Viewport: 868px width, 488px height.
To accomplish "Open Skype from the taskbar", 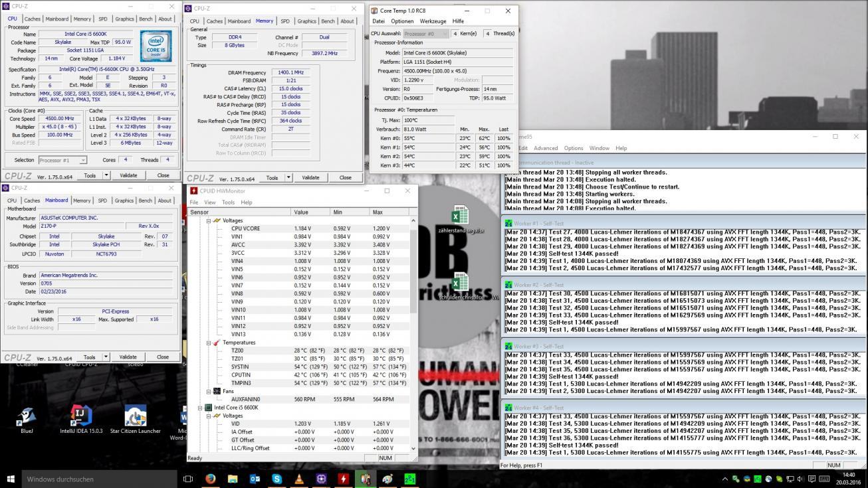I will [276, 479].
